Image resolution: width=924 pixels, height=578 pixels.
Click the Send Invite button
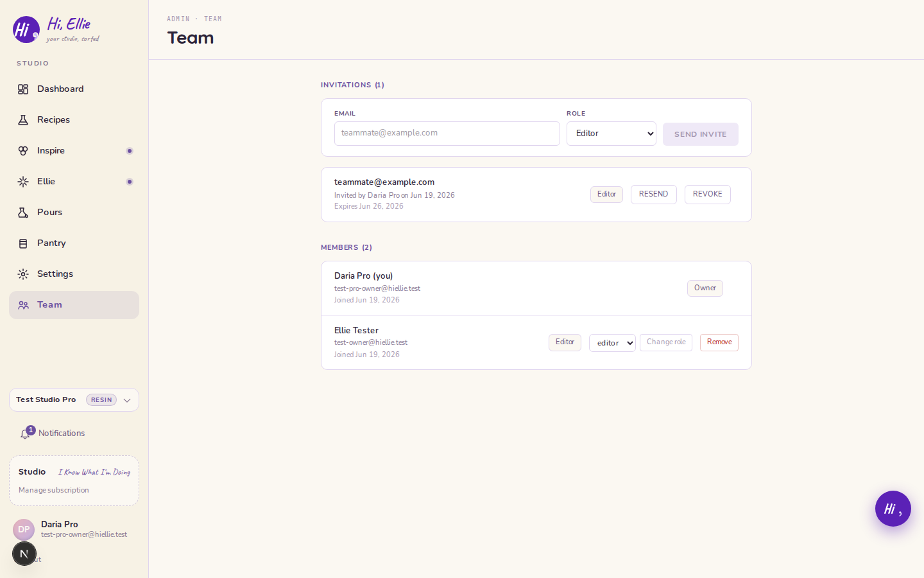click(x=701, y=134)
